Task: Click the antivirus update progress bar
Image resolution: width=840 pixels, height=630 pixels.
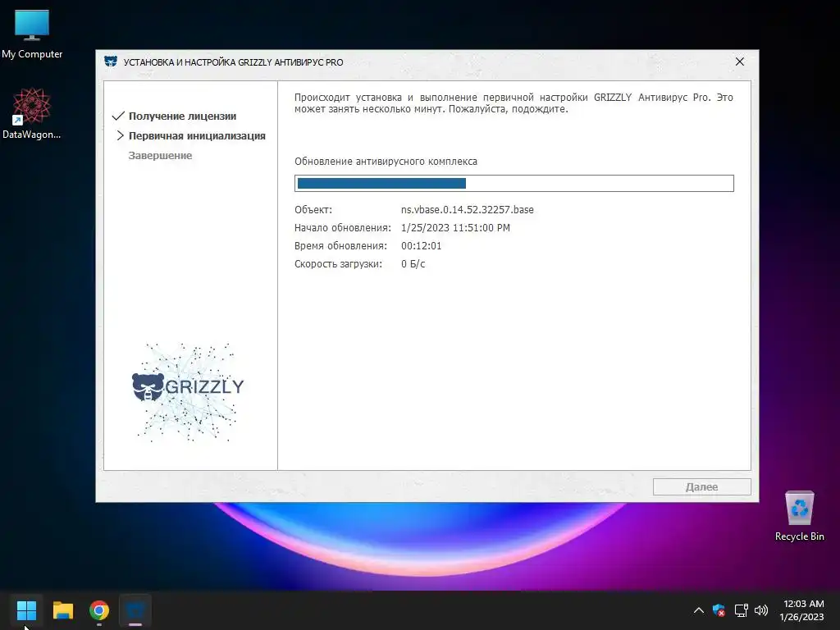Action: (514, 183)
